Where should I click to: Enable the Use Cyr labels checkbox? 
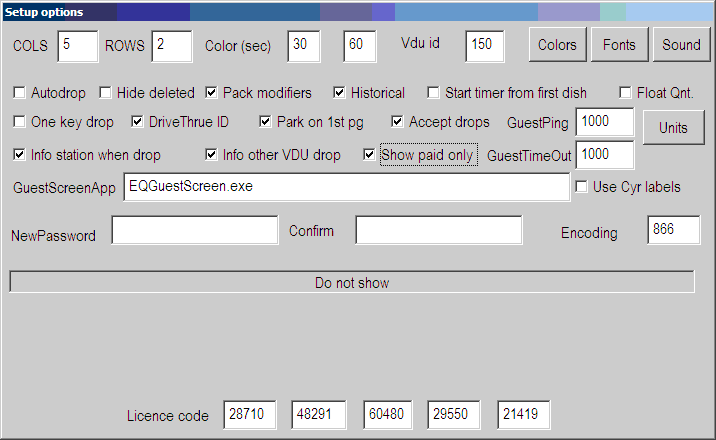click(582, 186)
